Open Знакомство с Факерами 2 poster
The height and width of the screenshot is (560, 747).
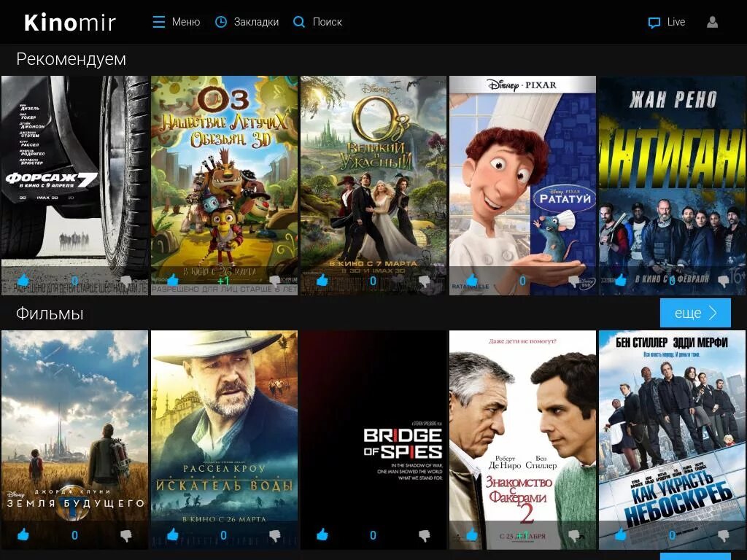pyautogui.click(x=522, y=440)
